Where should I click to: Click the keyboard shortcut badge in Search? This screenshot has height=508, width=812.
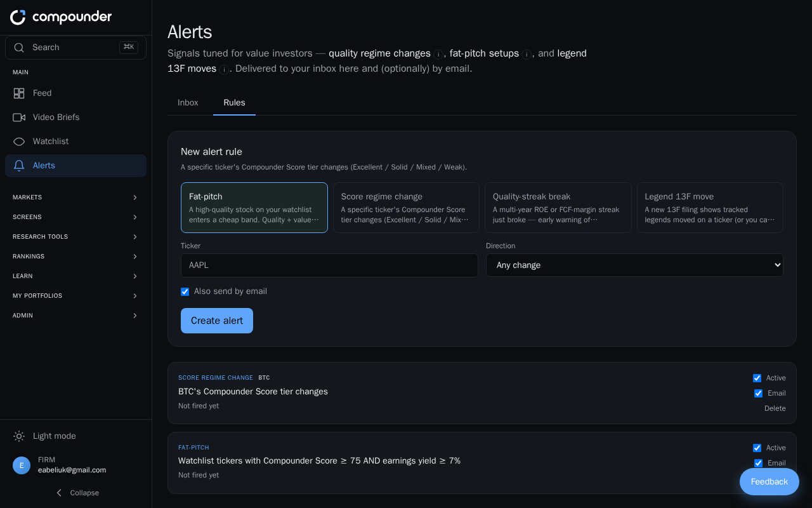(x=129, y=47)
